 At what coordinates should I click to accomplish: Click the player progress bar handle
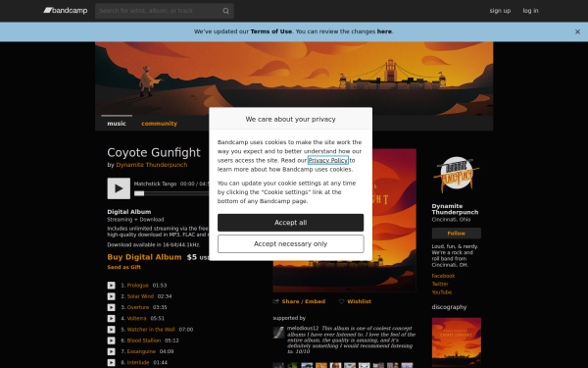[139, 193]
